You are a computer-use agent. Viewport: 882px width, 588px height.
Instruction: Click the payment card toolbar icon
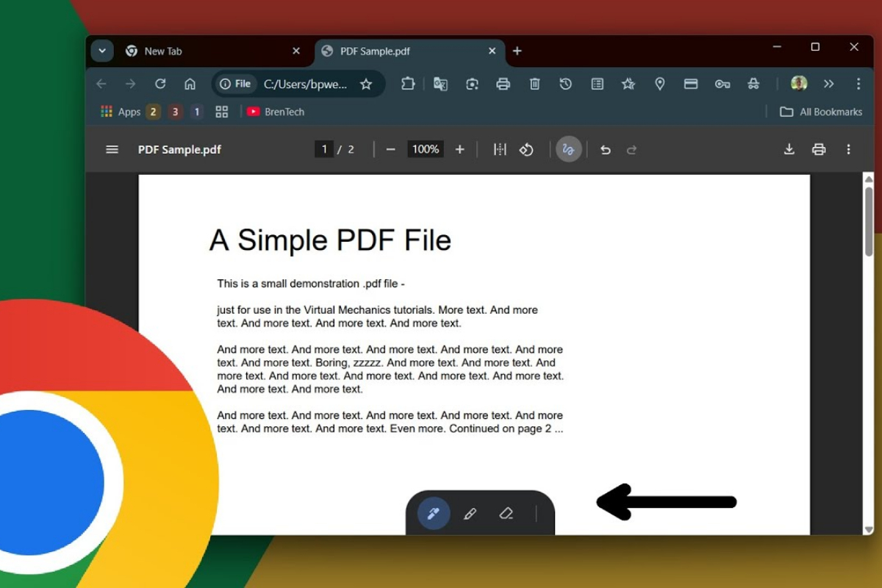coord(691,84)
